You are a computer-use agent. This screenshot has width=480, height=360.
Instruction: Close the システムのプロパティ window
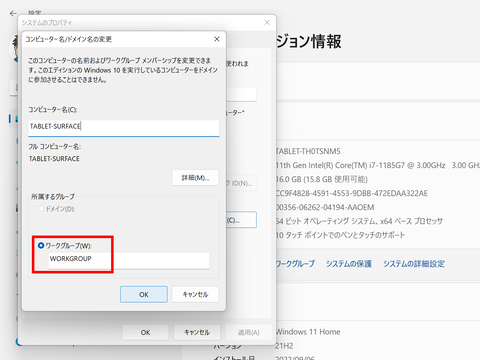coord(267,23)
